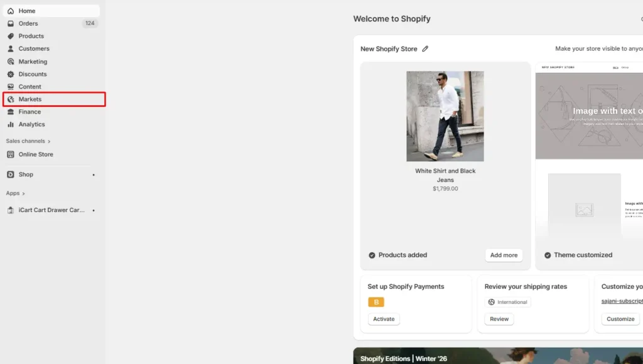Viewport: 643px width, 364px height.
Task: Review your shipping rates
Action: pos(499,319)
